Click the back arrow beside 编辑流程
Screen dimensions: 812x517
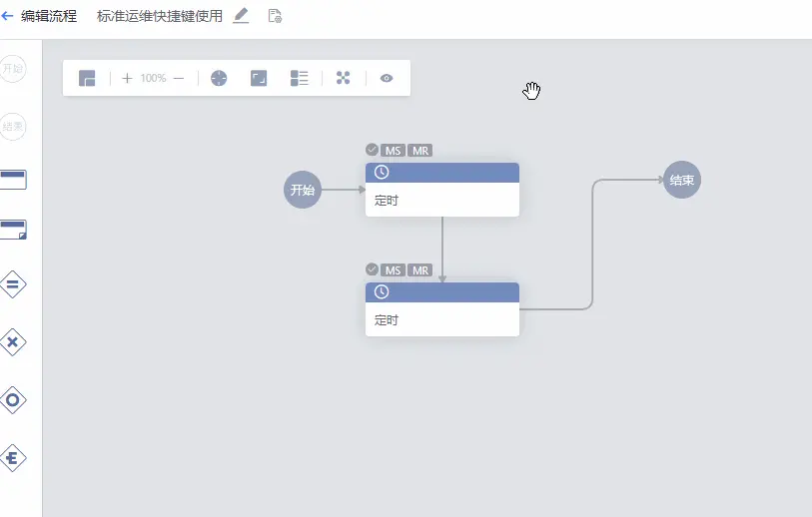coord(8,16)
